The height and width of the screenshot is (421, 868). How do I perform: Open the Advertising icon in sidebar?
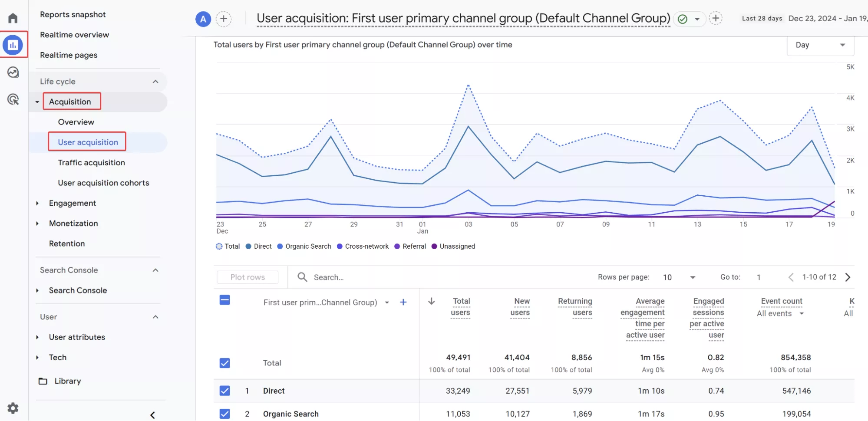click(13, 99)
